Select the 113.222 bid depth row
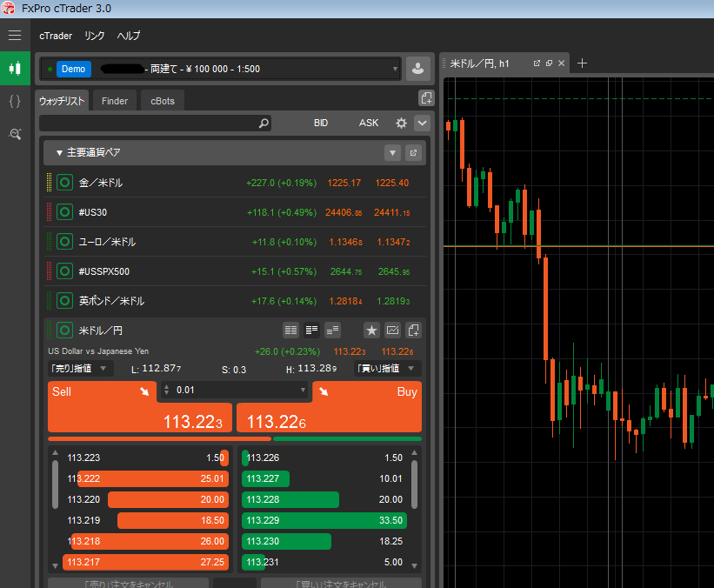Image resolution: width=714 pixels, height=588 pixels. [146, 478]
